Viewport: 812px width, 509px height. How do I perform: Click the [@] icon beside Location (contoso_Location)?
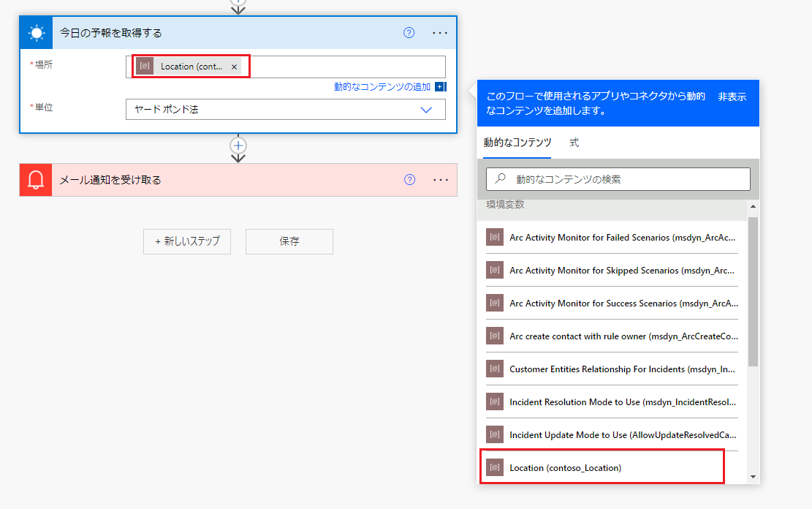pos(496,467)
